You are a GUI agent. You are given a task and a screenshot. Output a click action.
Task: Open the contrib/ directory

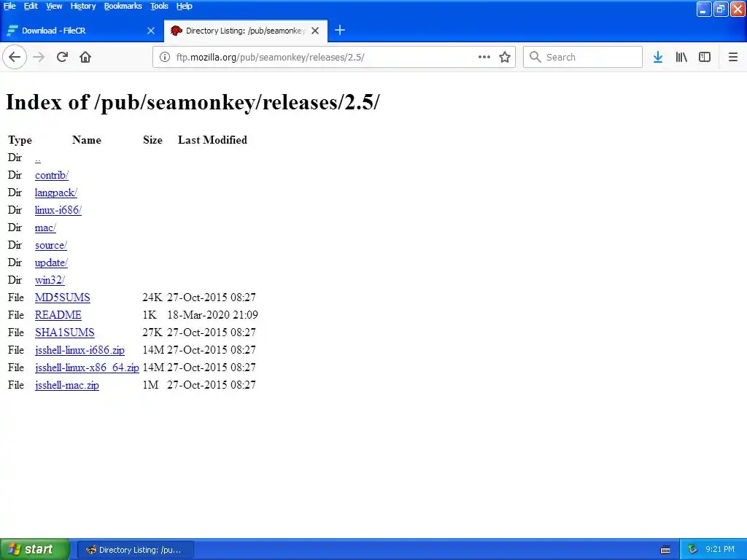[x=52, y=175]
